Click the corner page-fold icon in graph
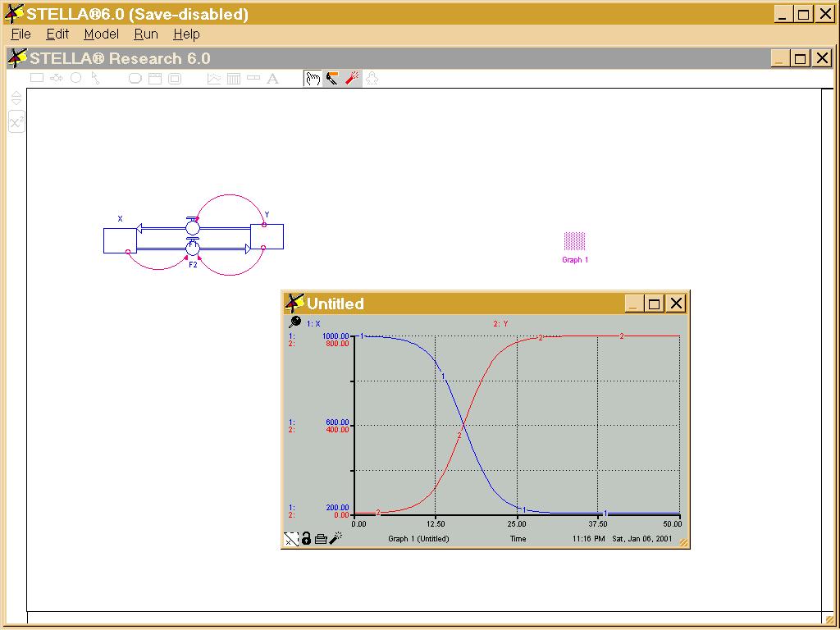Image resolution: width=840 pixels, height=630 pixels. pos(290,539)
